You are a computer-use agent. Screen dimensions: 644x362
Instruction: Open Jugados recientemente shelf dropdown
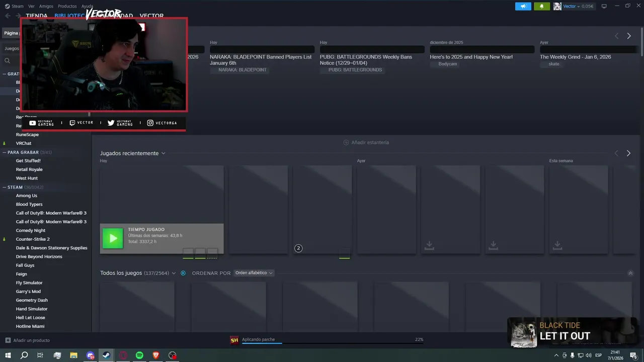pos(163,153)
